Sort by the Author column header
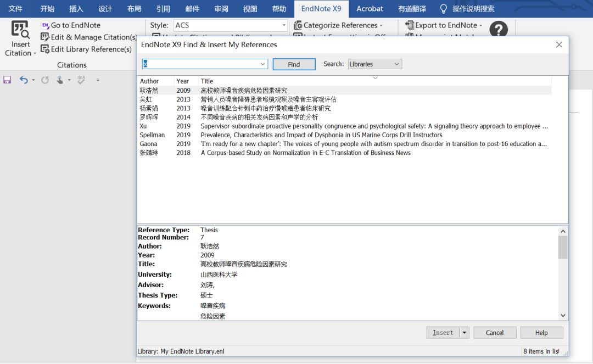 (155, 81)
